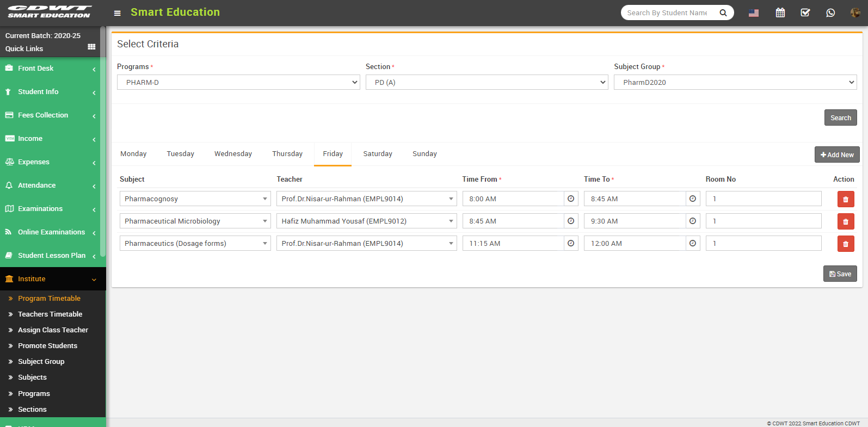868x427 pixels.
Task: Open teacher dropdown in Pharmacognosy row
Action: (367, 199)
